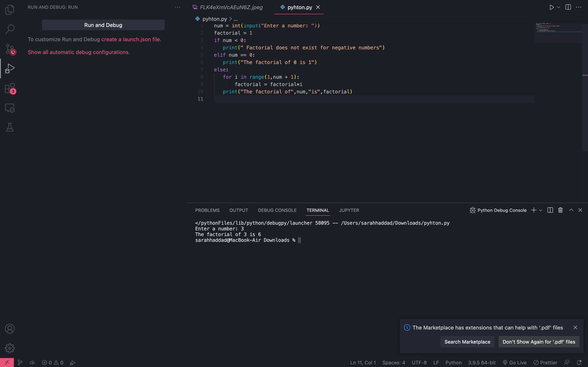Viewport: 588px width, 367px height.
Task: Click Search Marketplace in the notification
Action: (x=467, y=342)
